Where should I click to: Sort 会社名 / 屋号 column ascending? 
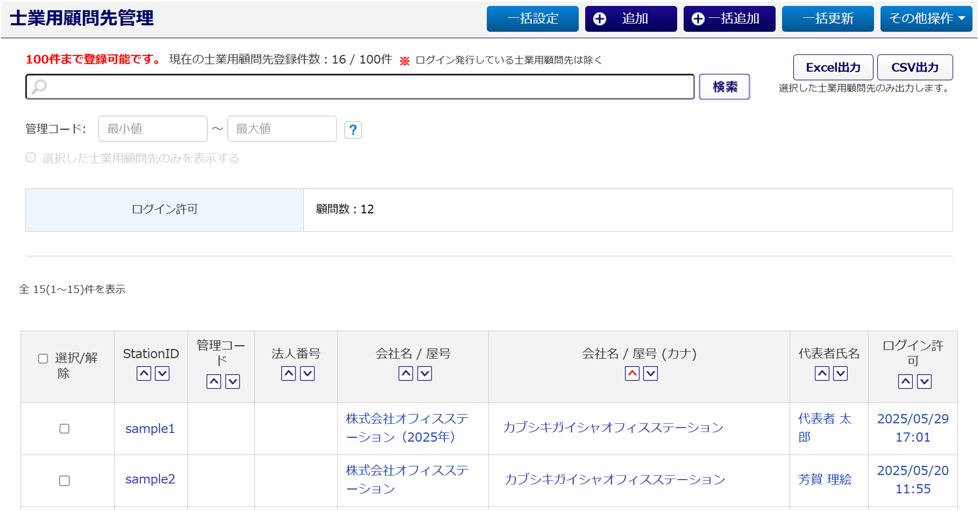tap(406, 374)
